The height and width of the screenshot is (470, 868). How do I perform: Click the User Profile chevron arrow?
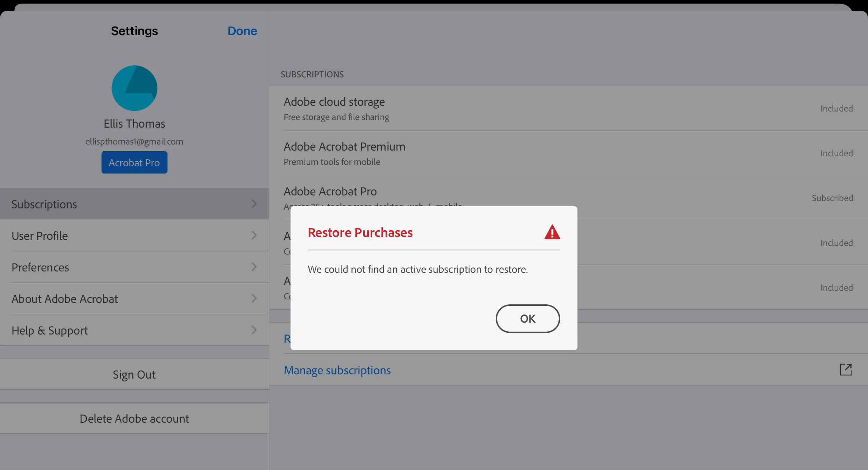[x=254, y=236]
